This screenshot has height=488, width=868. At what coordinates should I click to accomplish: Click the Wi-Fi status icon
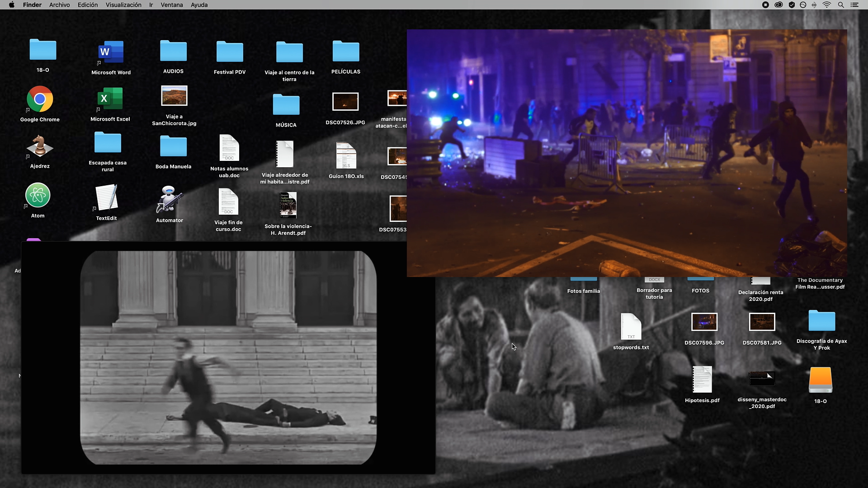click(827, 5)
